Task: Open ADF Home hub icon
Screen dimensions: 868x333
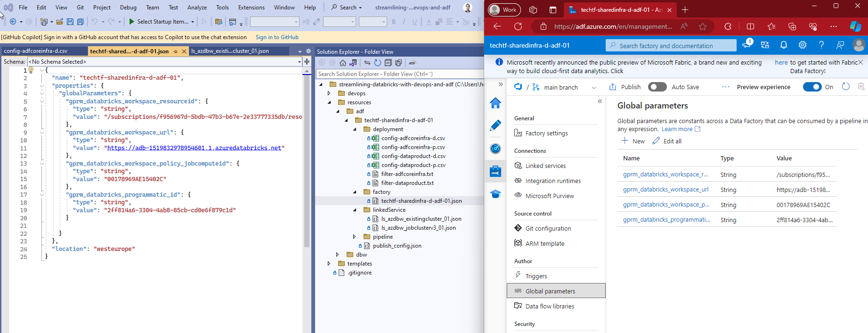Action: point(495,103)
